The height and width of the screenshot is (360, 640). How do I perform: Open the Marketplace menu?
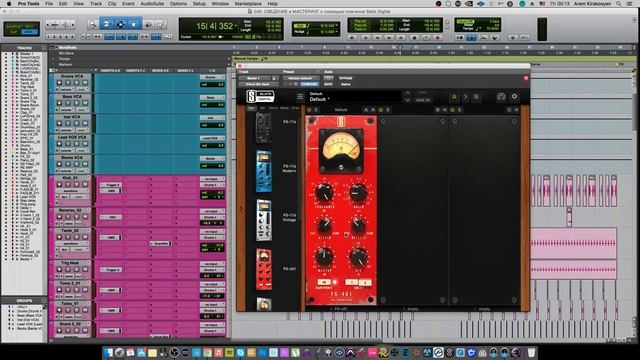click(248, 4)
